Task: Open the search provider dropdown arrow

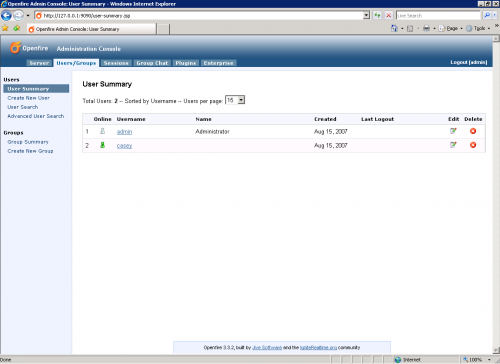Action: [495, 15]
